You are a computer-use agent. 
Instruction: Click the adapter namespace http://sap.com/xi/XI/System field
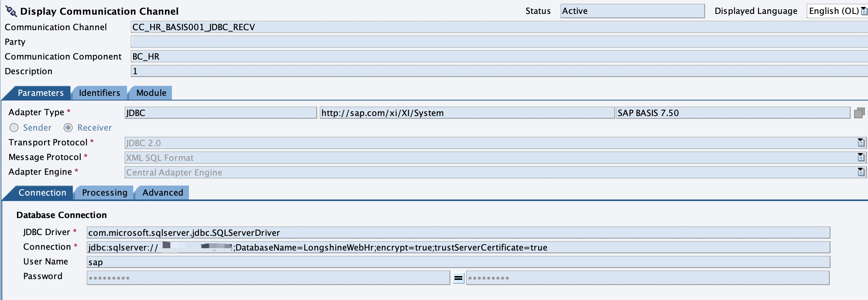467,113
